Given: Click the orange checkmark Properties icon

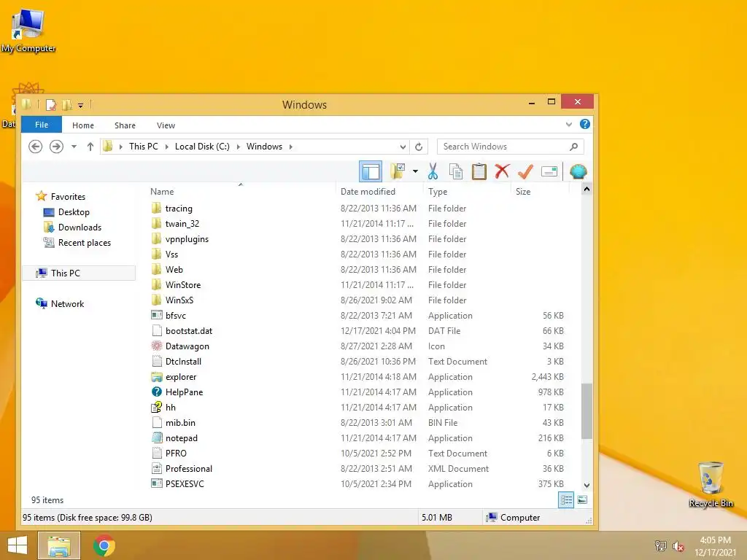Looking at the screenshot, I should pos(525,171).
